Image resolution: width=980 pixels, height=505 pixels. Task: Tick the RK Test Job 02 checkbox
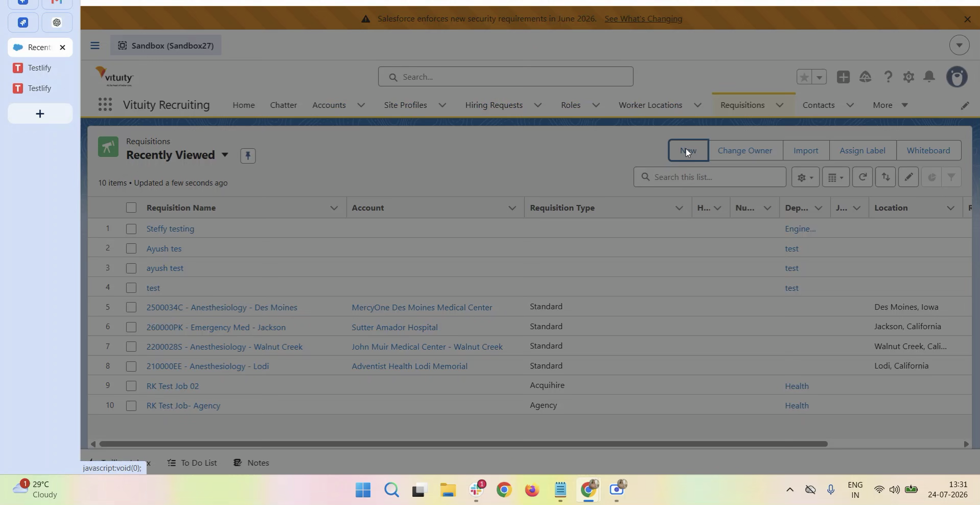click(x=131, y=386)
